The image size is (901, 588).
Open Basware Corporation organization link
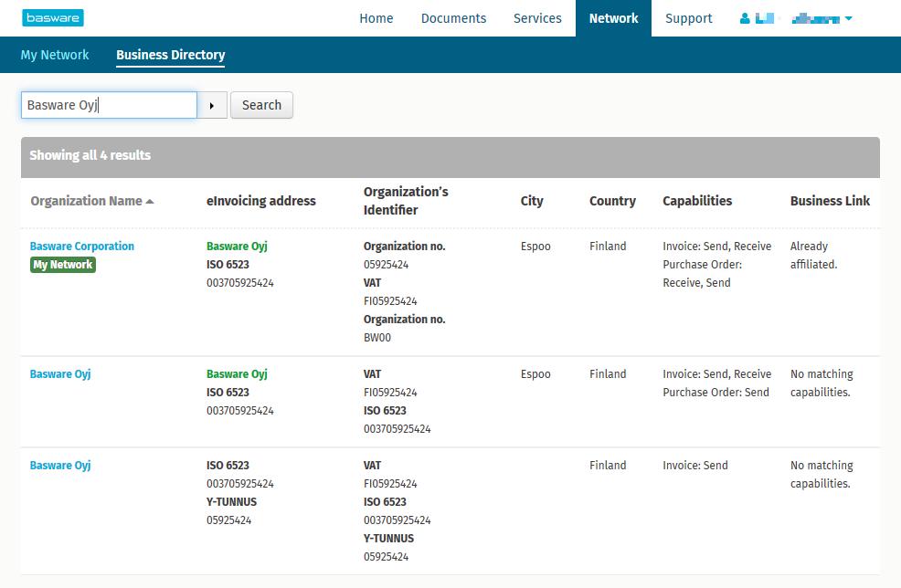tap(81, 246)
